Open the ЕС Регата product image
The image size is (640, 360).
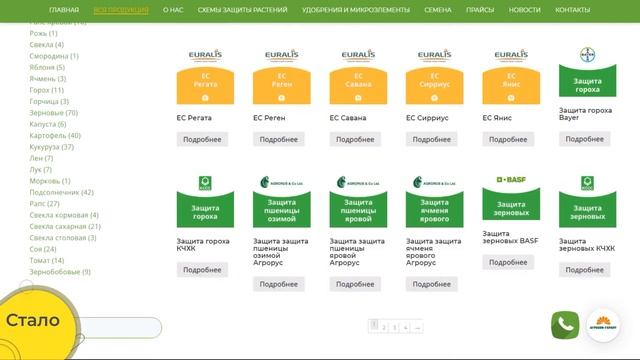coord(205,76)
